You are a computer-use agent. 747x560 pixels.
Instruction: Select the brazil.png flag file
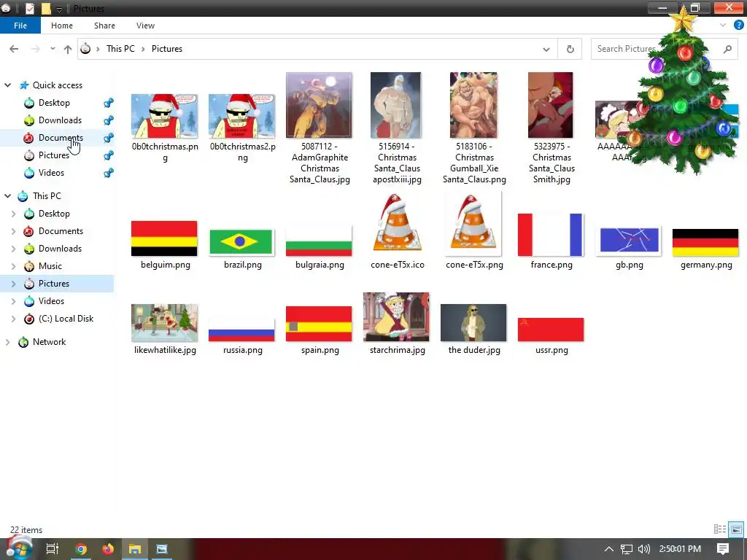click(x=242, y=241)
